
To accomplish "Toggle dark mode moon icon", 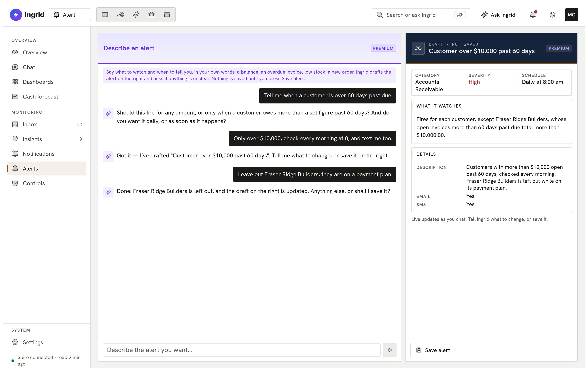I will coord(552,15).
